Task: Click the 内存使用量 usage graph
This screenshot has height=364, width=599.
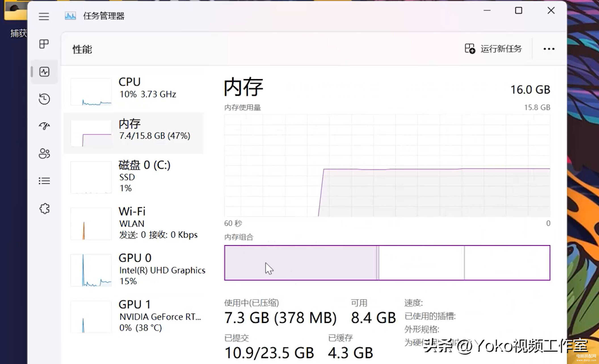Action: [x=387, y=166]
